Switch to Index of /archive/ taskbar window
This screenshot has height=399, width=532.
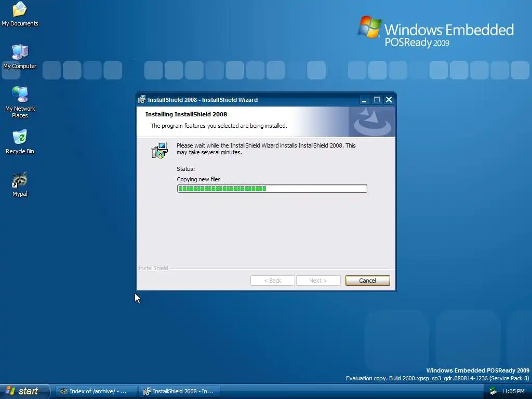click(x=96, y=391)
